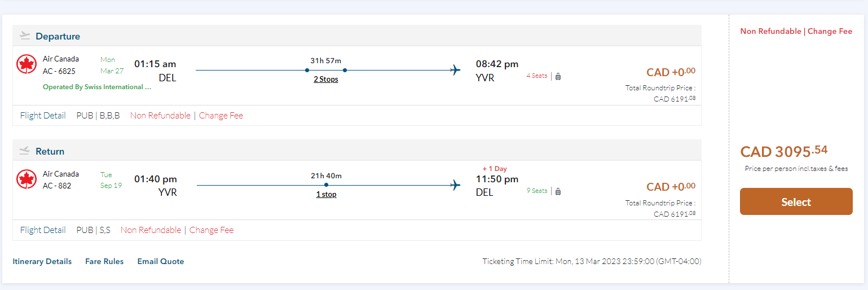
Task: Click the Email Quote link
Action: point(161,261)
